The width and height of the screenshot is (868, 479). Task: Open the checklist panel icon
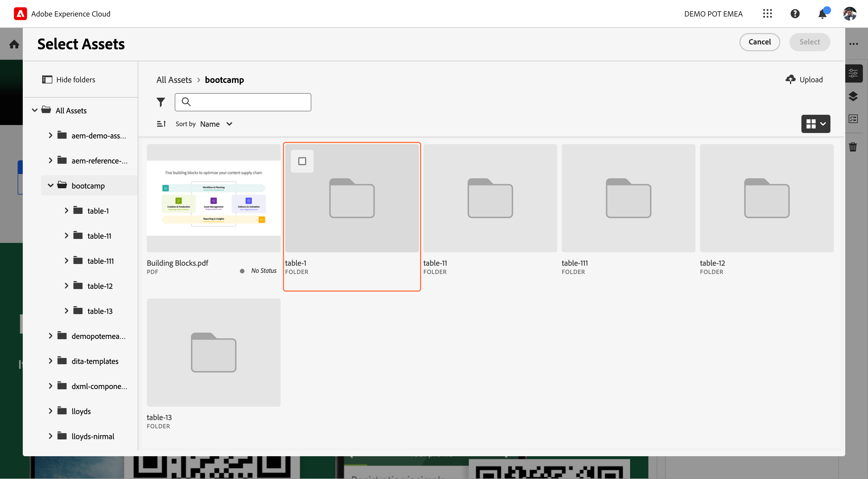tap(853, 119)
